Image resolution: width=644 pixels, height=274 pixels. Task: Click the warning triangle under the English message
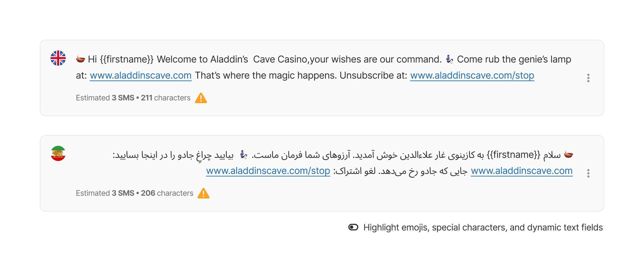pos(201,98)
